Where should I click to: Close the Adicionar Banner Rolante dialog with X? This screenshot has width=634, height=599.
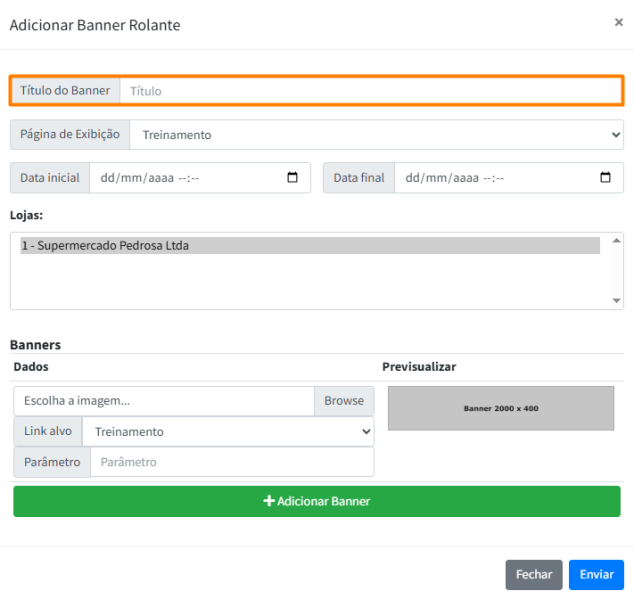coord(618,22)
